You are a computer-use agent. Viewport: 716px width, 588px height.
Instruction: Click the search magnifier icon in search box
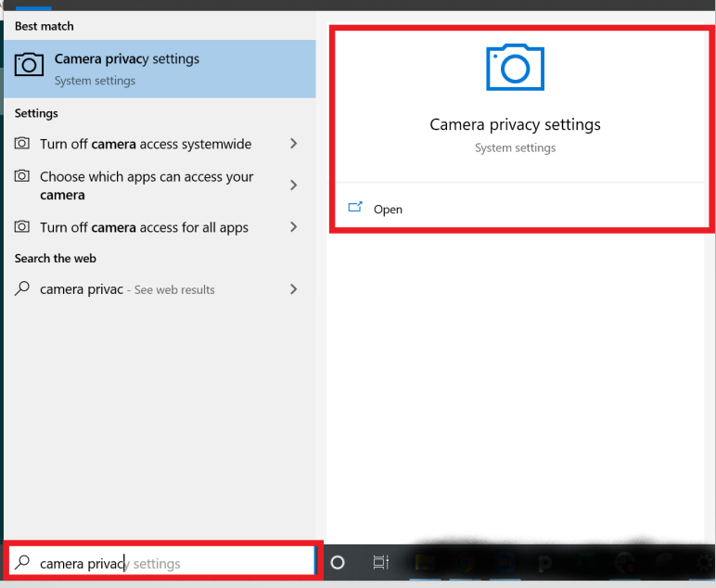click(x=22, y=562)
